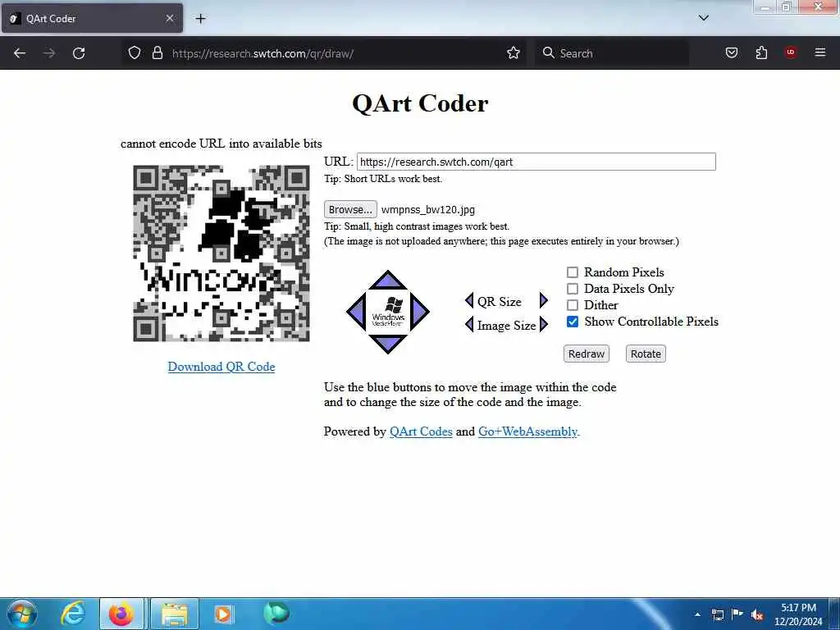Screen dimensions: 840x630
Task: Enable the Data Pixels Only checkbox
Action: (x=573, y=289)
